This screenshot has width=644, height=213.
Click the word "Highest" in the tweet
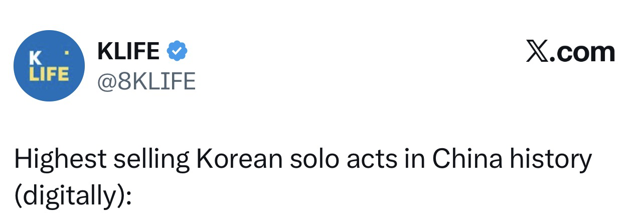[60, 160]
